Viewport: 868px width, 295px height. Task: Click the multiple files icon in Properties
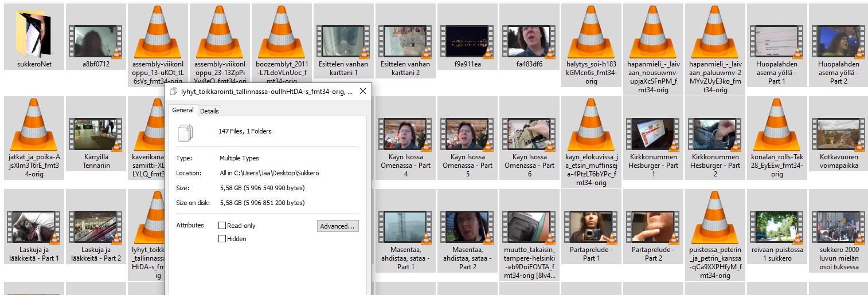186,133
